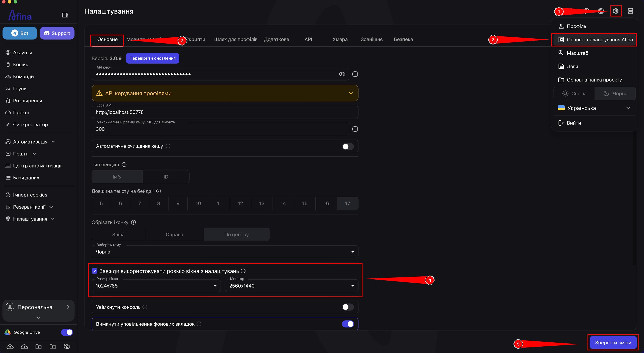The width and height of the screenshot is (644, 353).
Task: Choose ID badge type
Action: pos(166,177)
